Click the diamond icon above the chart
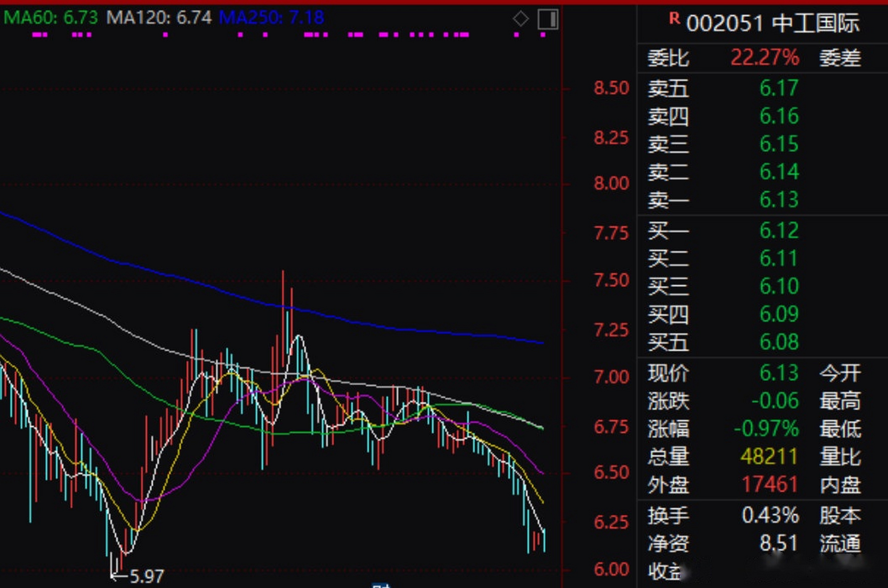 [520, 19]
